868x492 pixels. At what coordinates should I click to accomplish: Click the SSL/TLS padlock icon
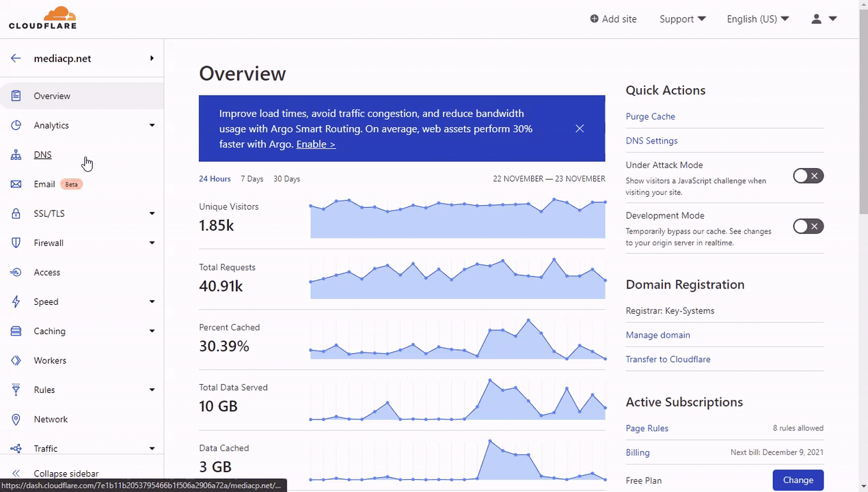click(16, 214)
